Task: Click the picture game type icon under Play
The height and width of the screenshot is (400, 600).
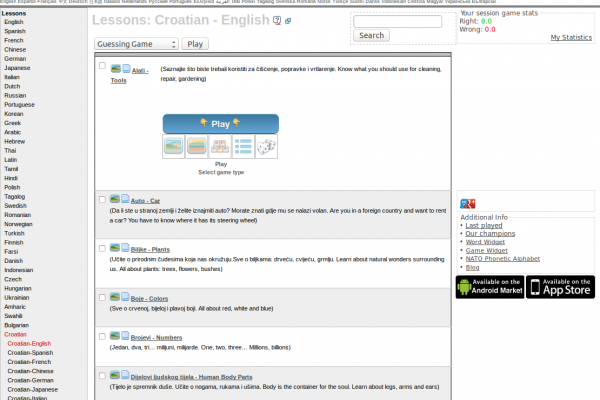Action: [173, 146]
